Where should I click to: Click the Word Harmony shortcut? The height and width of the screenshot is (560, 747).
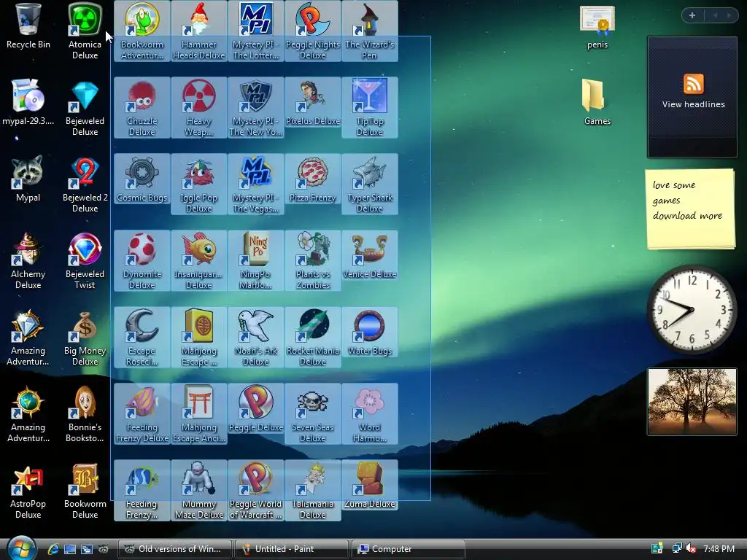pos(370,414)
